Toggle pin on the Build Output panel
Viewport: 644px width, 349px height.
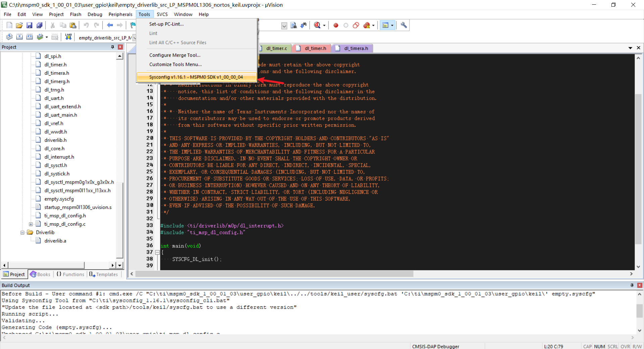[632, 285]
